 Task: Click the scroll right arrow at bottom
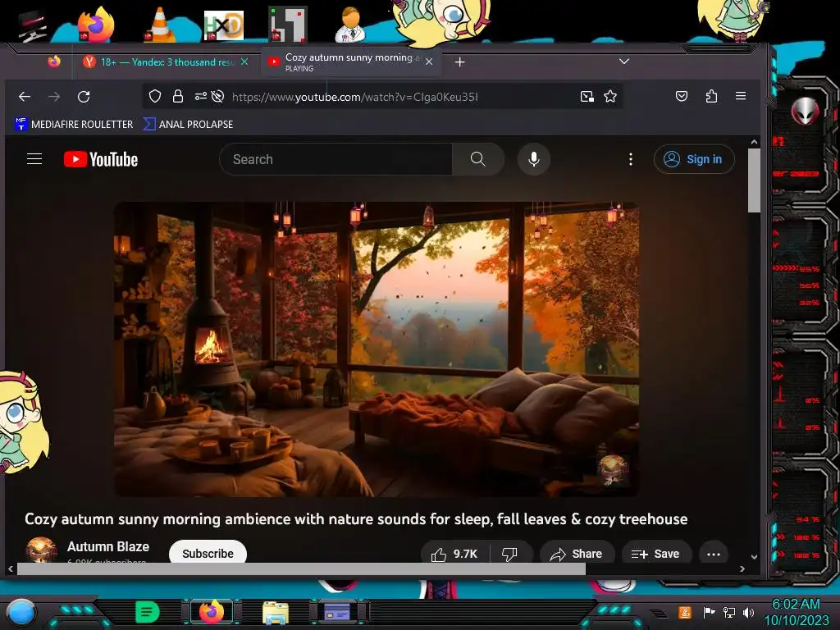[742, 569]
